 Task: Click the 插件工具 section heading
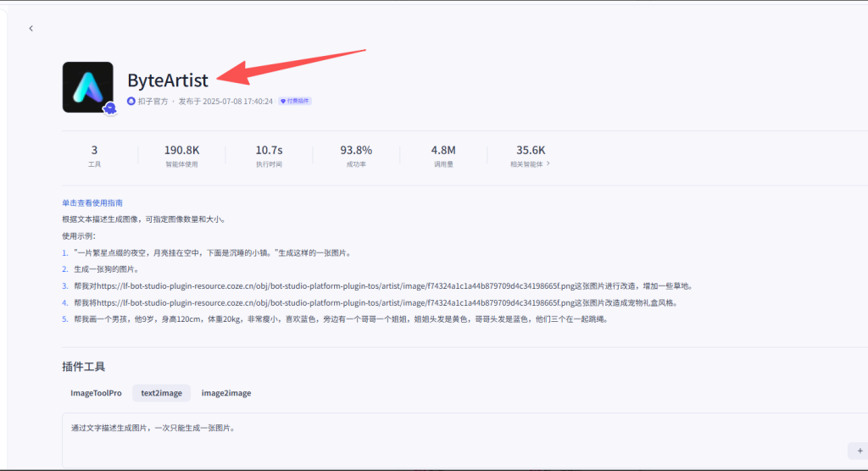pos(84,367)
